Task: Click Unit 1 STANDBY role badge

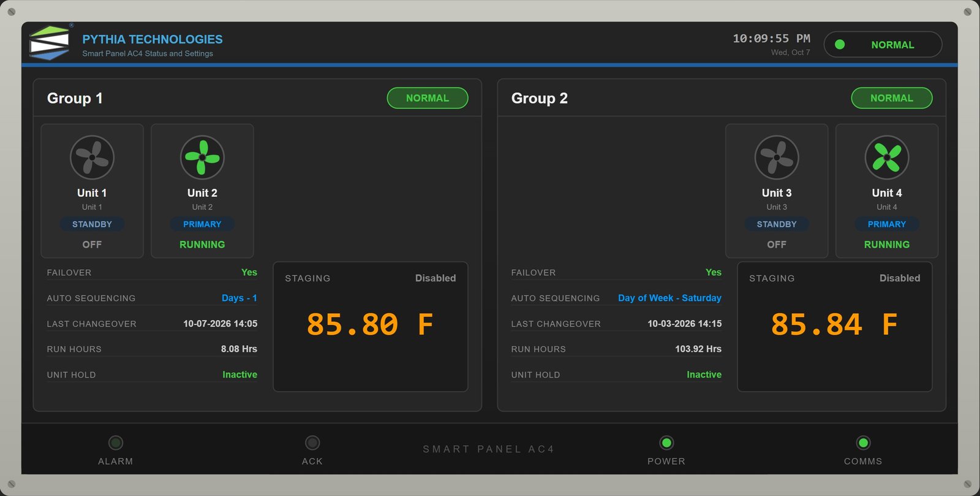Action: 92,224
